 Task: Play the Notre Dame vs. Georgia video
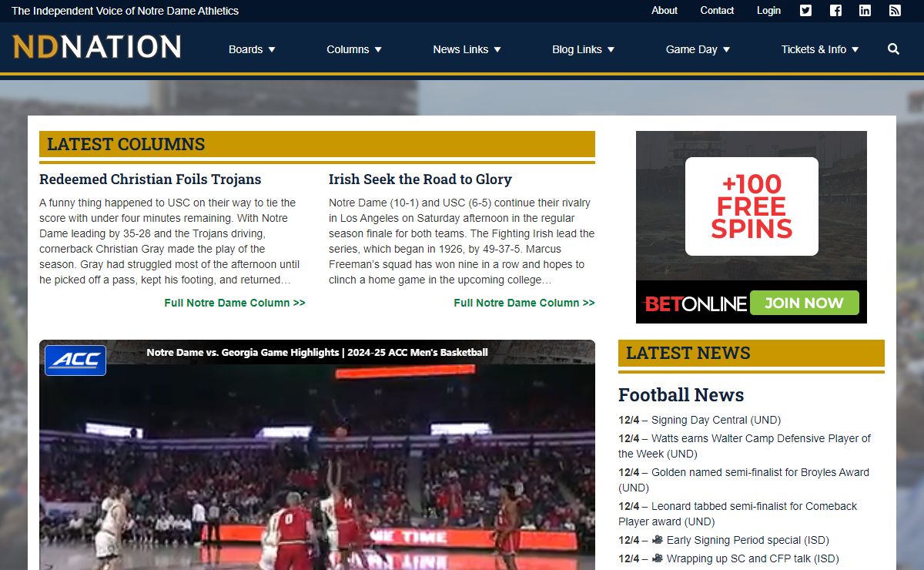pyautogui.click(x=317, y=462)
